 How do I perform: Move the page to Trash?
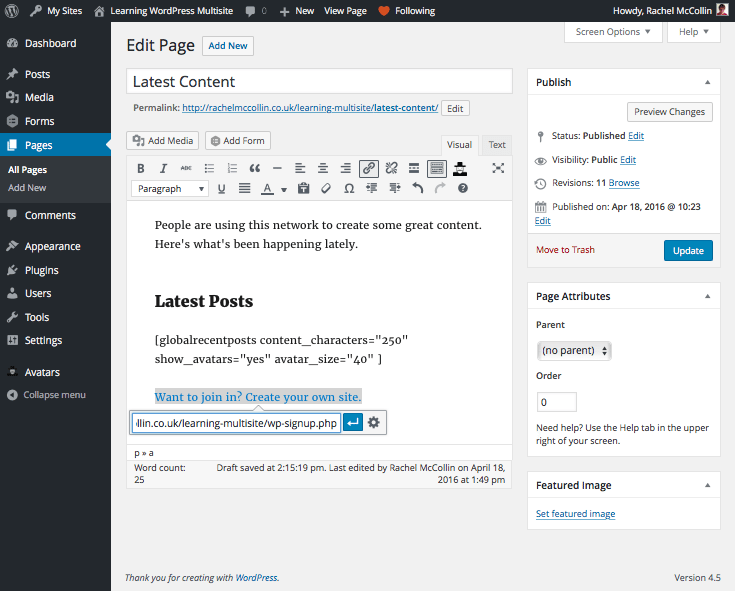(565, 250)
